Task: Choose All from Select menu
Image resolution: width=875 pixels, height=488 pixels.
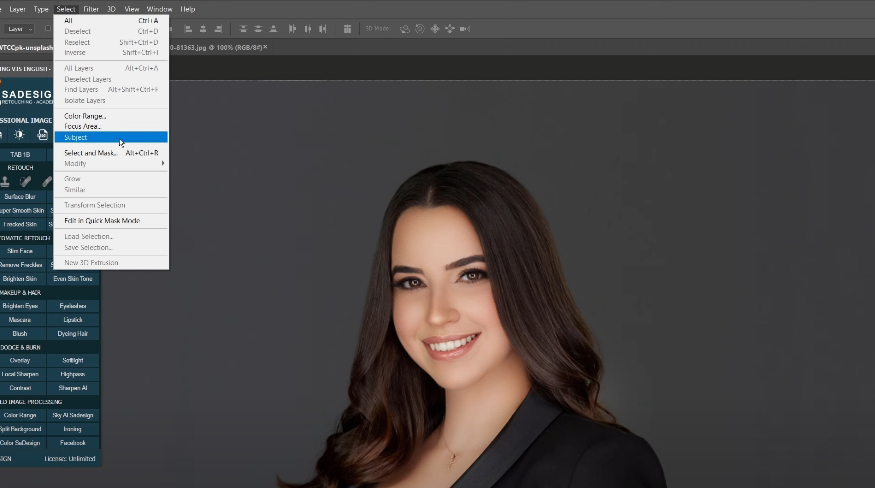Action: click(111, 21)
